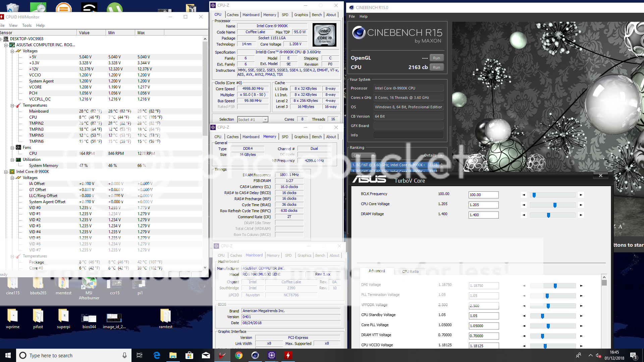Switch to Caches tab in top CPU-Z
The height and width of the screenshot is (362, 644).
[x=232, y=15]
